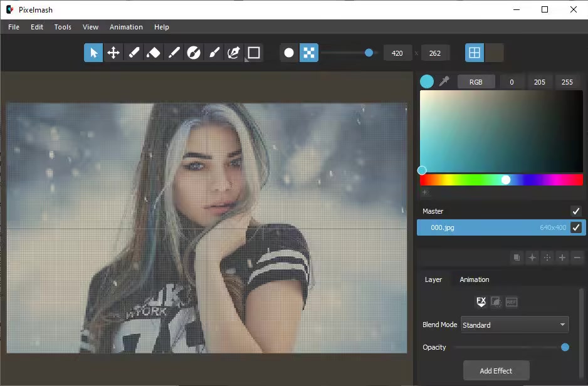
Task: Choose the rectangle shape tool
Action: click(x=254, y=53)
